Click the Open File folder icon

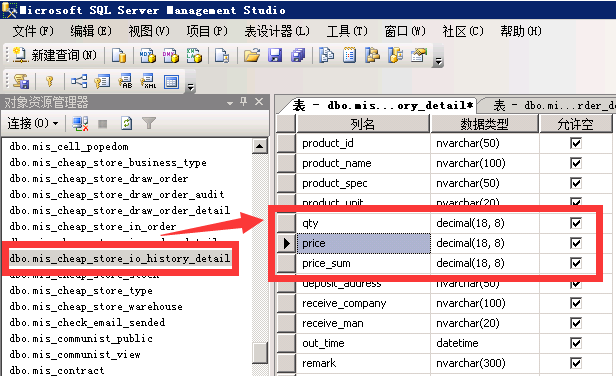tap(252, 55)
